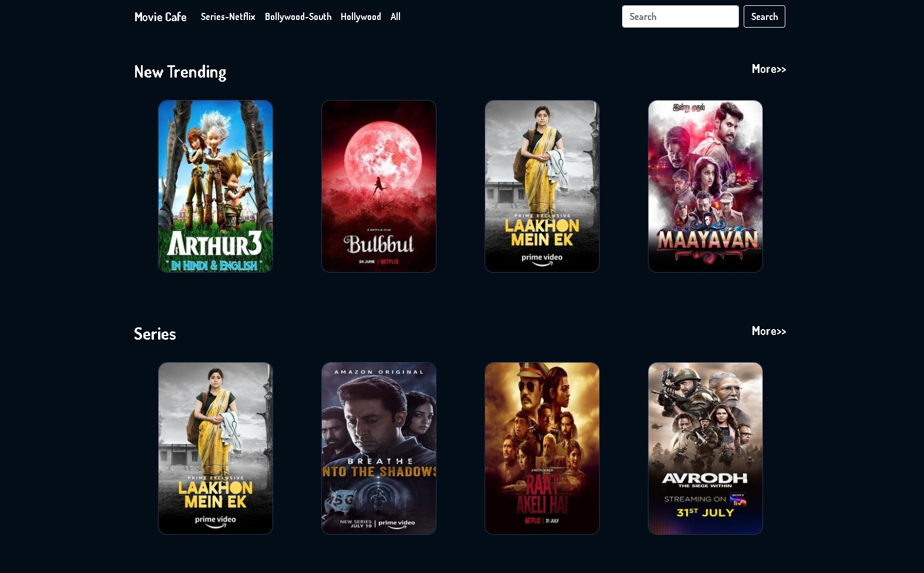Focus the Search input field
The height and width of the screenshot is (573, 924).
(x=680, y=16)
